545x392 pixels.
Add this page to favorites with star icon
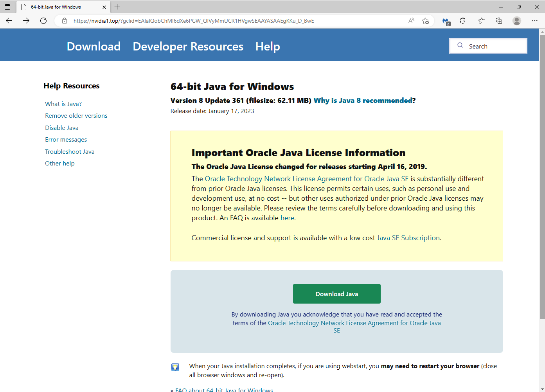426,21
